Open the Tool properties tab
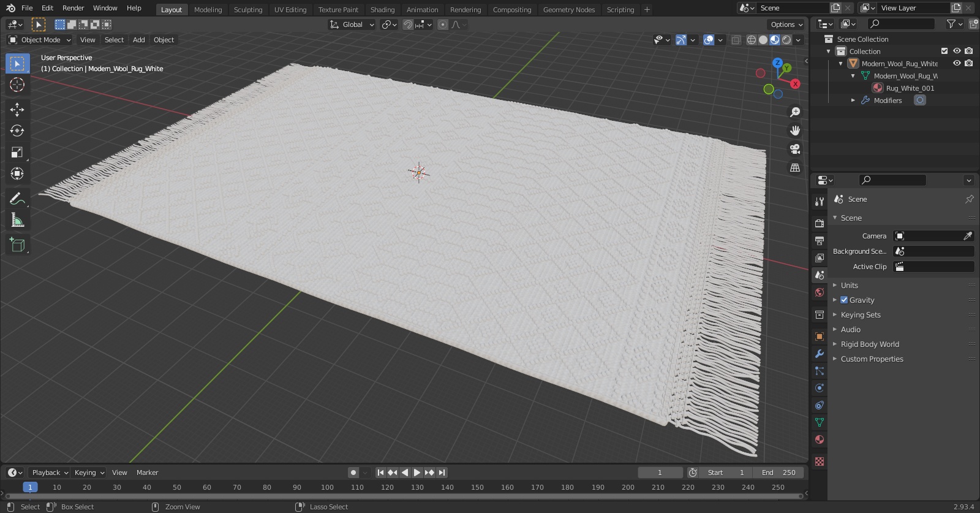 pos(819,202)
